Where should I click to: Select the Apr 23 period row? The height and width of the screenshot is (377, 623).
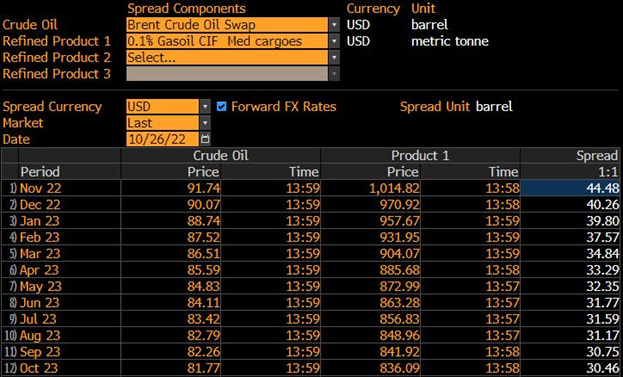[x=310, y=270]
